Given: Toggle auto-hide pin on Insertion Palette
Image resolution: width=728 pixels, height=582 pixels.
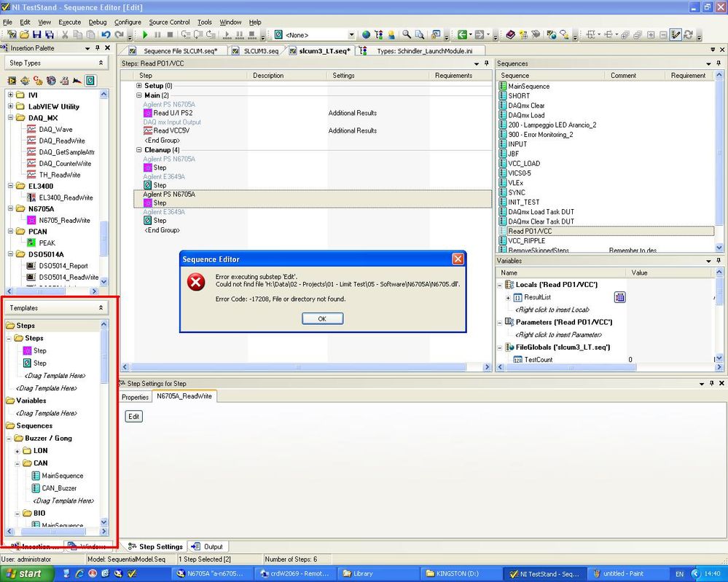Looking at the screenshot, I should [x=98, y=48].
